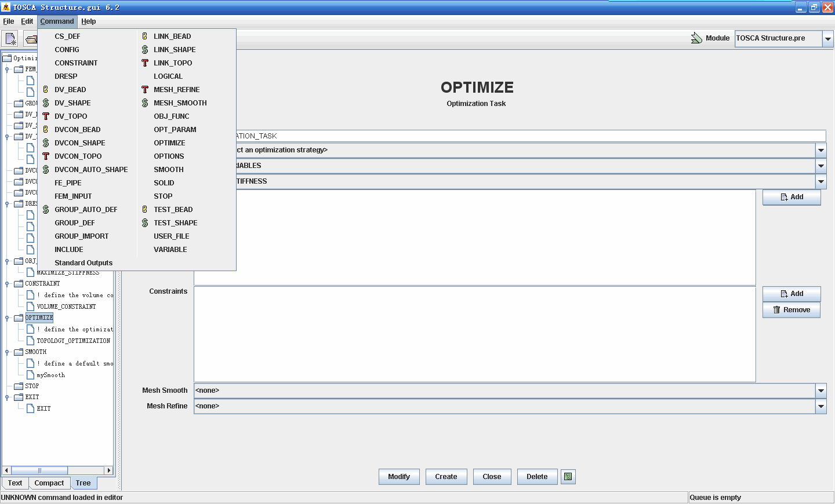Click the Create button
835x504 pixels.
click(x=446, y=477)
